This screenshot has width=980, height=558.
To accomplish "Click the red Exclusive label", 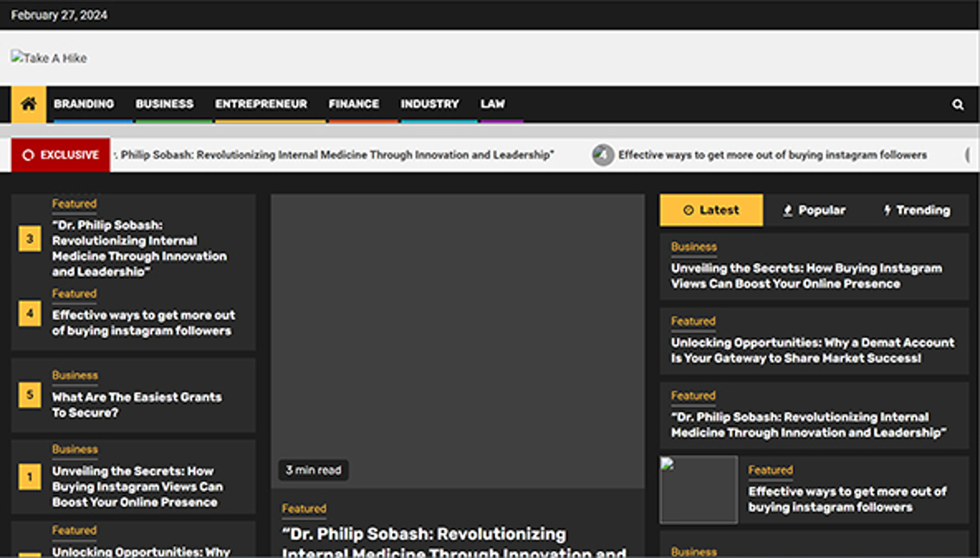I will coord(61,155).
